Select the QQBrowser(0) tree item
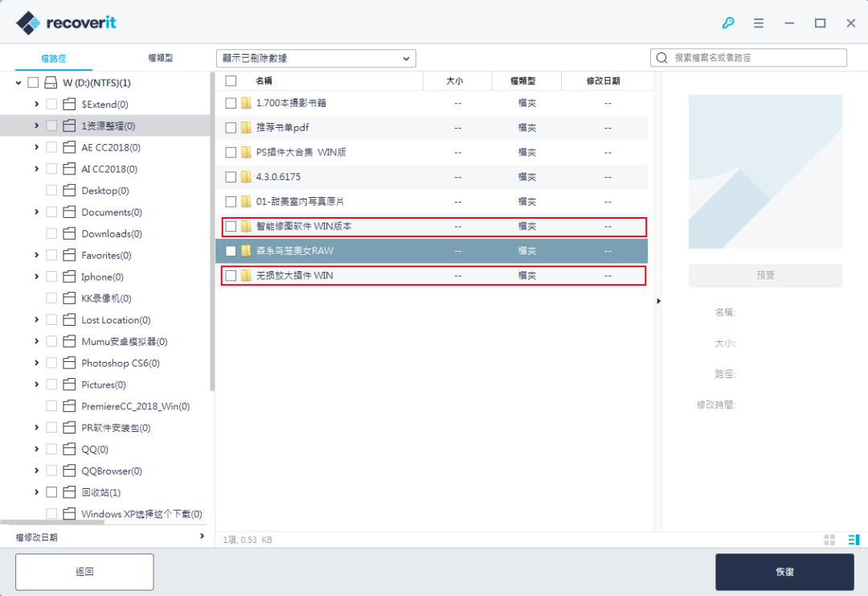This screenshot has width=868, height=596. click(x=112, y=471)
